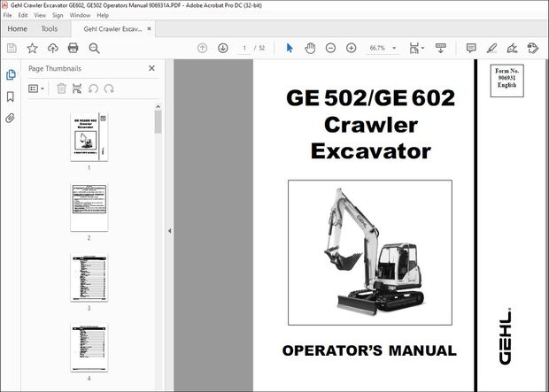Close the Page Thumbnails panel
This screenshot has height=392, width=549.
pyautogui.click(x=151, y=68)
